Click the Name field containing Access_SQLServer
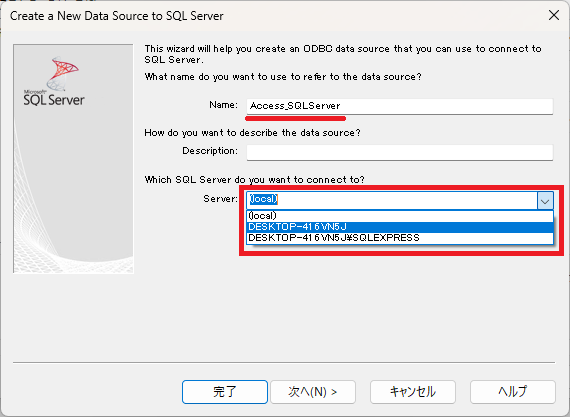The height and width of the screenshot is (417, 570). 400,106
